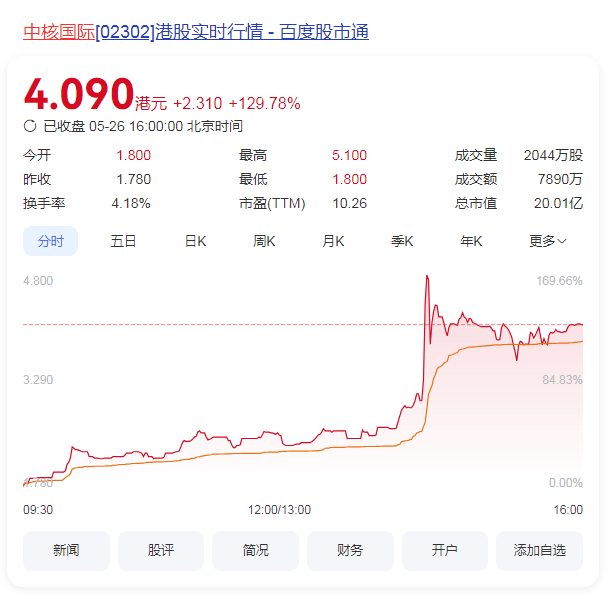Click the 开户 open account button

click(445, 551)
